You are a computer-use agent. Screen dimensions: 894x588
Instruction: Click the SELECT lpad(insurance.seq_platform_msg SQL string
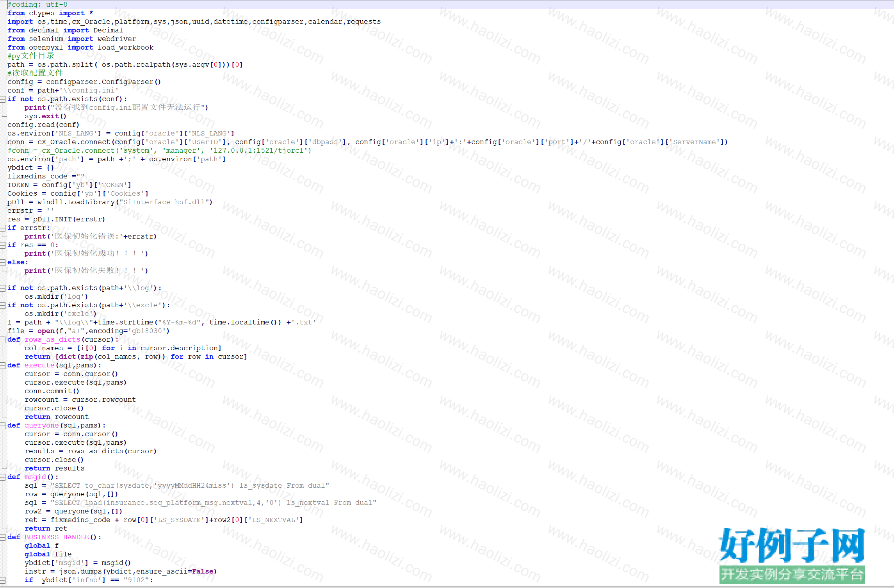(214, 503)
